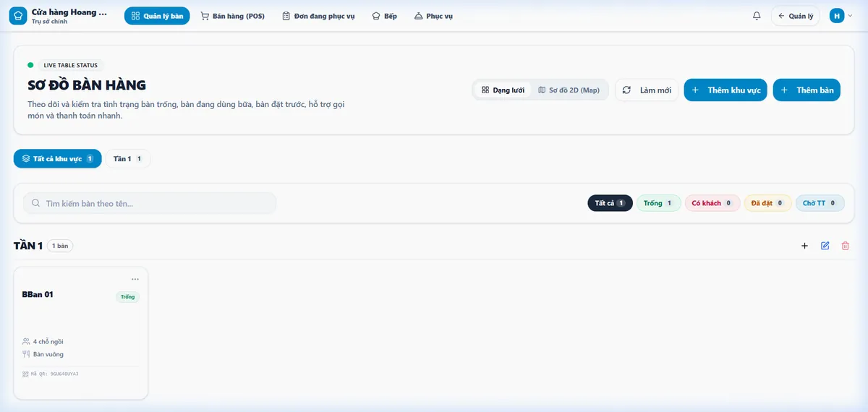The image size is (868, 412).
Task: Click the LIVE TABLE STATUS badge
Action: (x=70, y=65)
